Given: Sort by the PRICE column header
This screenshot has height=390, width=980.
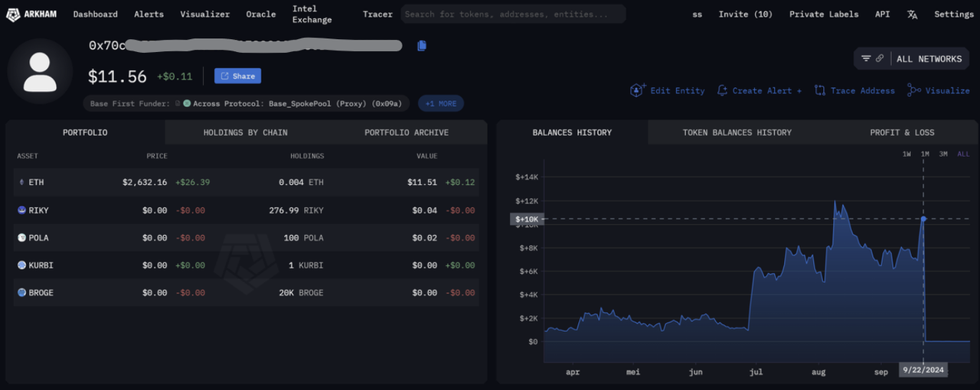Looking at the screenshot, I should click(x=157, y=156).
